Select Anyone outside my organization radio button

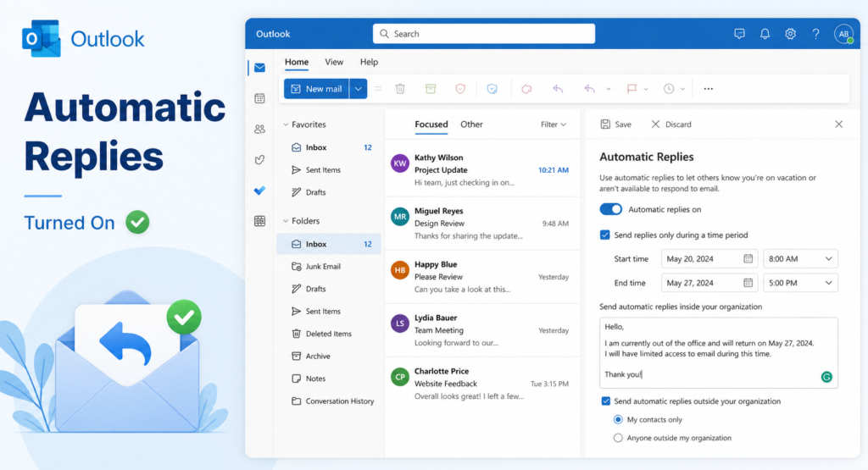pos(618,438)
